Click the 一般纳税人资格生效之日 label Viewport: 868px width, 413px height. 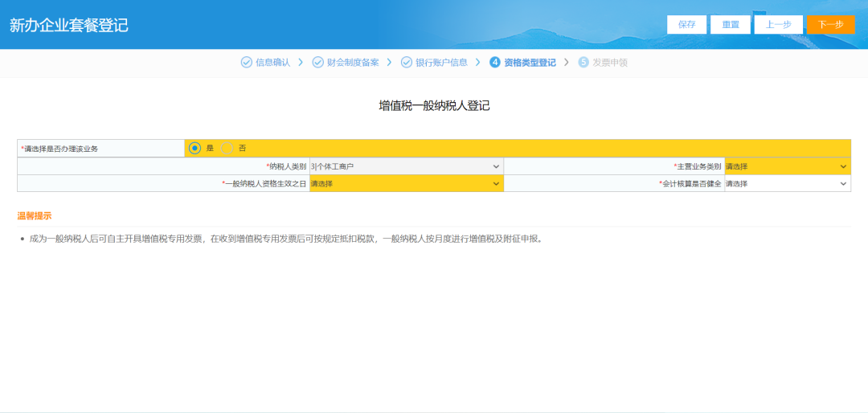pyautogui.click(x=264, y=183)
